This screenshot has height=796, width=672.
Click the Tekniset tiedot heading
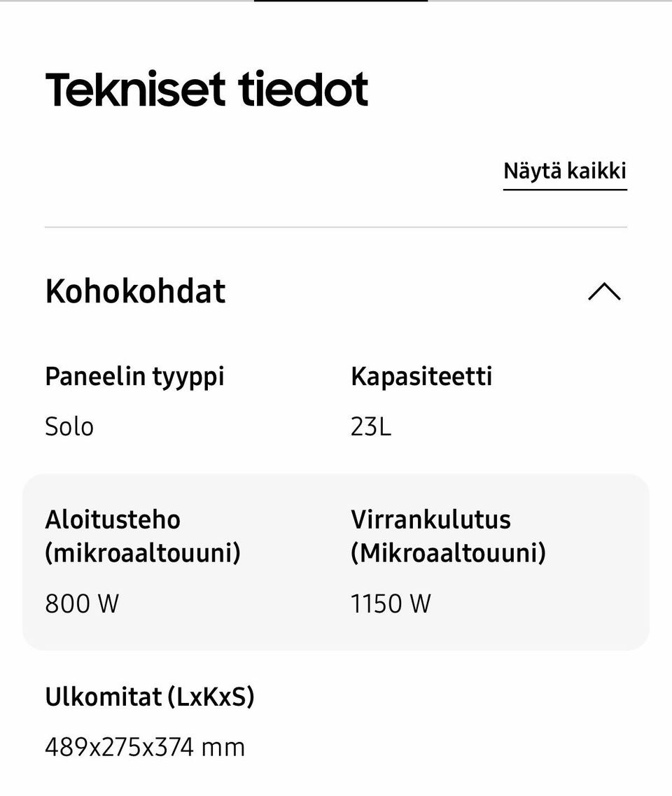205,88
